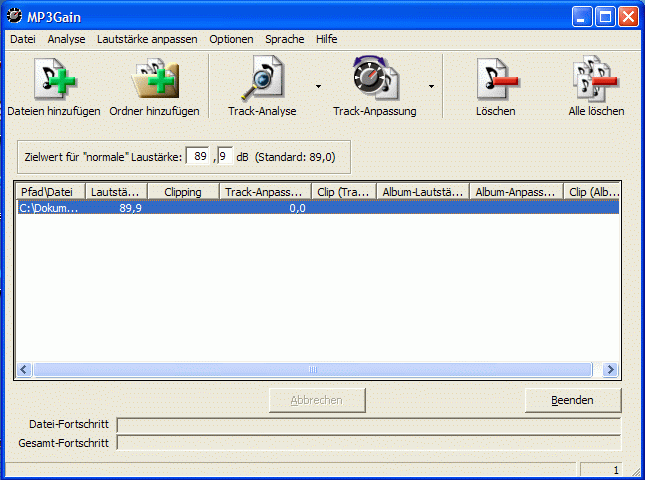Sort by Track-Anpass... column header
The width and height of the screenshot is (645, 480).
pyautogui.click(x=265, y=192)
